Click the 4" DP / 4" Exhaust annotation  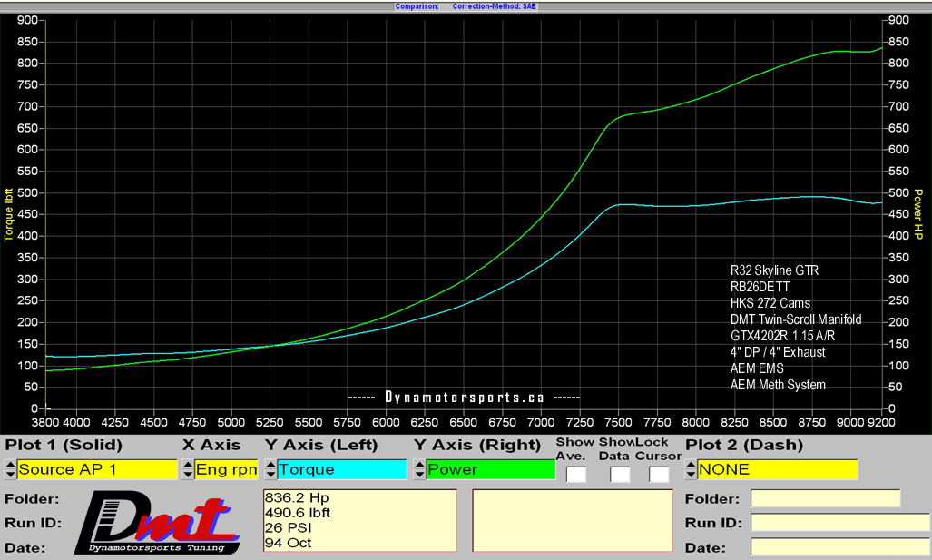point(778,352)
